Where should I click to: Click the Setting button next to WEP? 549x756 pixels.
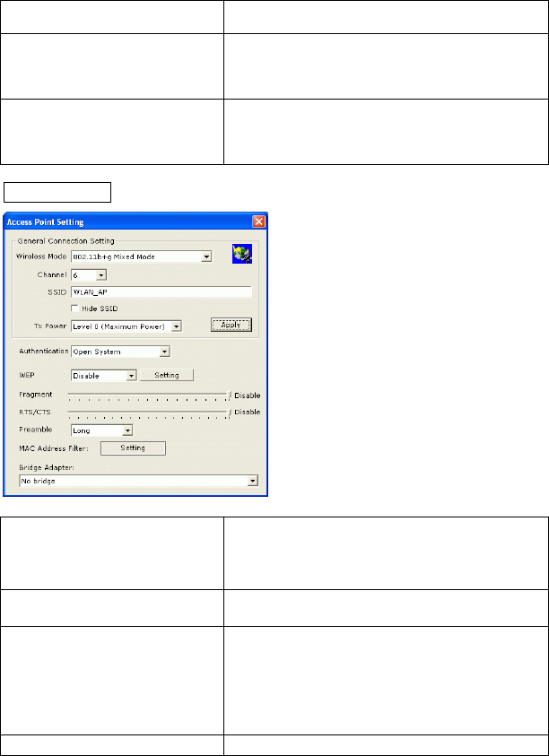[x=167, y=375]
